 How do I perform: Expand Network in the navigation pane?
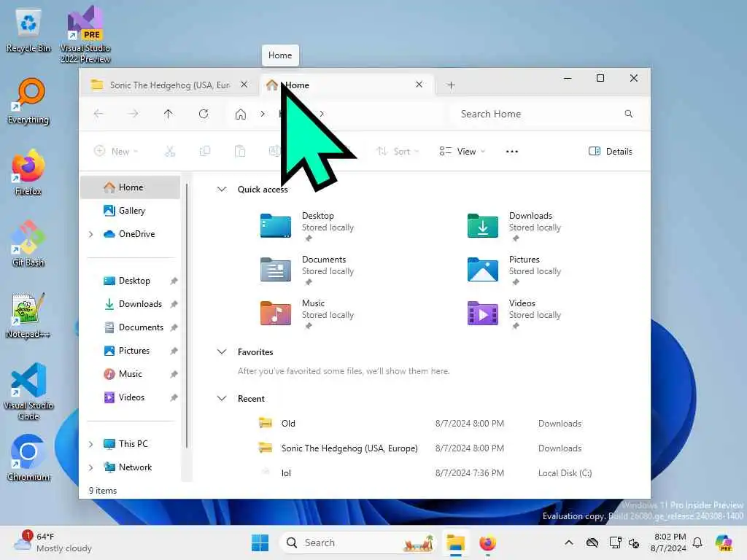91,467
